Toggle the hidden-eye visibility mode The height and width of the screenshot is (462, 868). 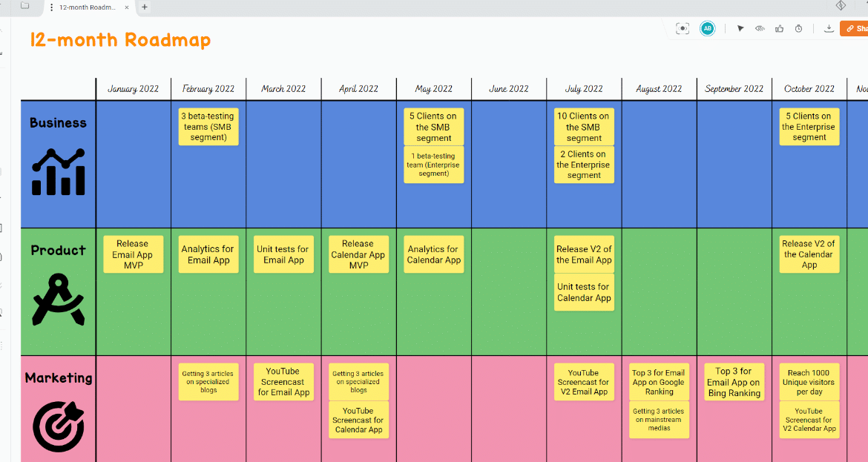(760, 28)
